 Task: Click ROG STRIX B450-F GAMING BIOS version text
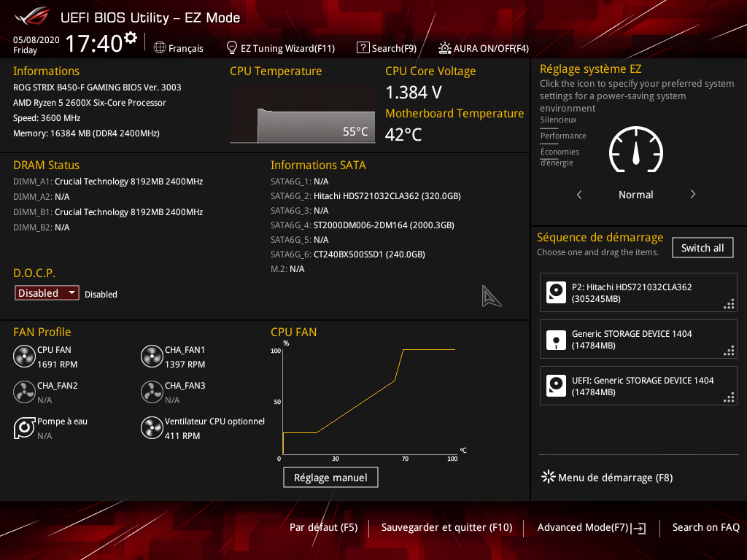97,87
